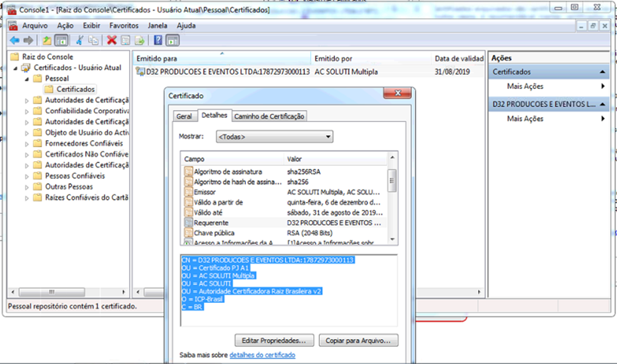Open the Janela menu

click(x=158, y=26)
